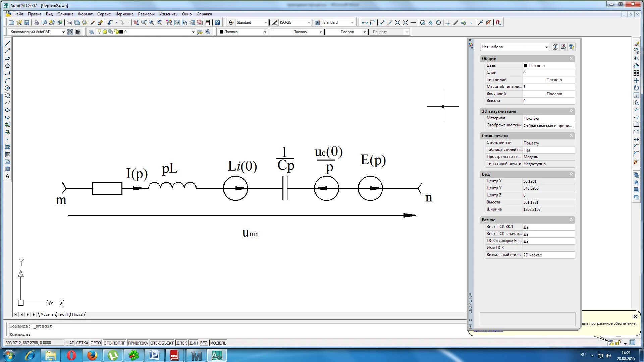This screenshot has height=362, width=644.
Task: Select the Line drawing tool
Action: click(7, 44)
